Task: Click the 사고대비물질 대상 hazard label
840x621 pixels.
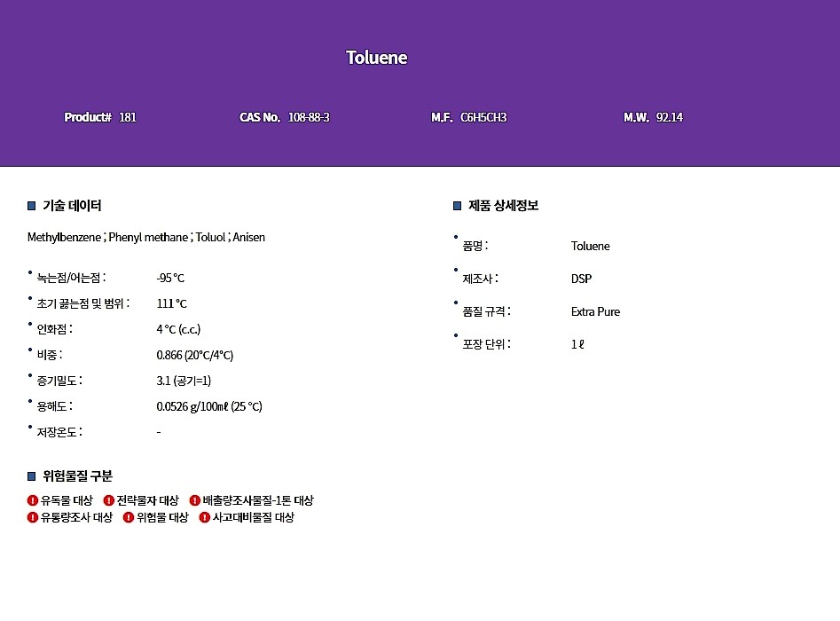Action: [x=254, y=517]
